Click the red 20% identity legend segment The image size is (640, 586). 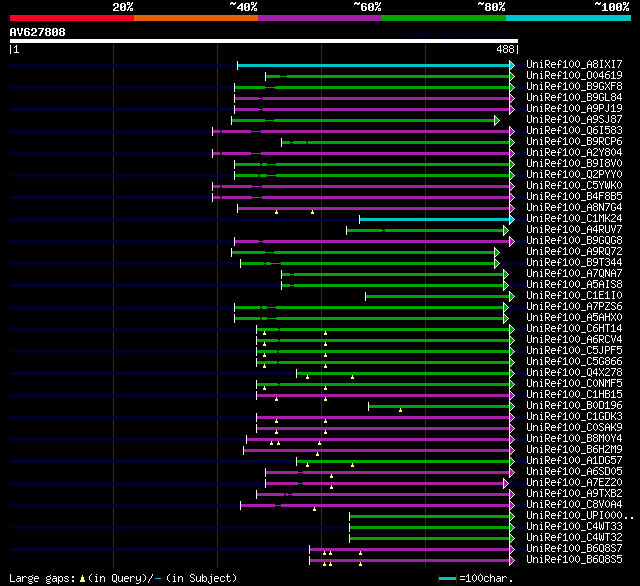click(72, 18)
